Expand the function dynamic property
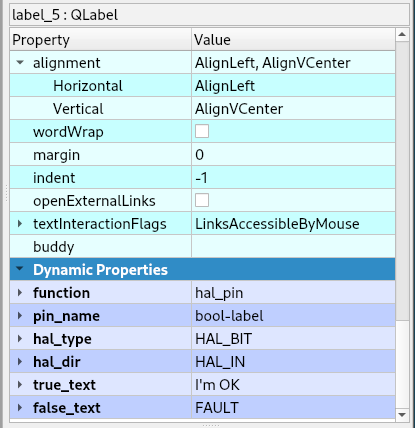 20,293
